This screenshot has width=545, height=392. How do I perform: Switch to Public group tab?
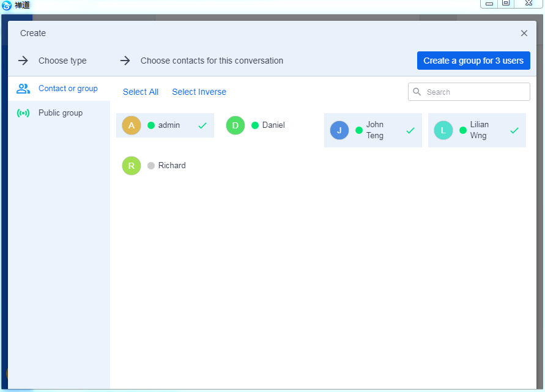pos(61,113)
